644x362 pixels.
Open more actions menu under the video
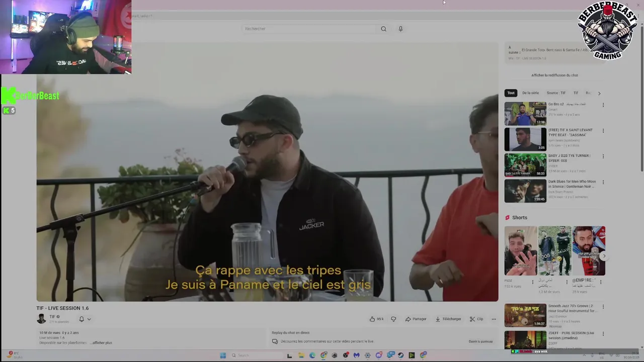point(494,319)
